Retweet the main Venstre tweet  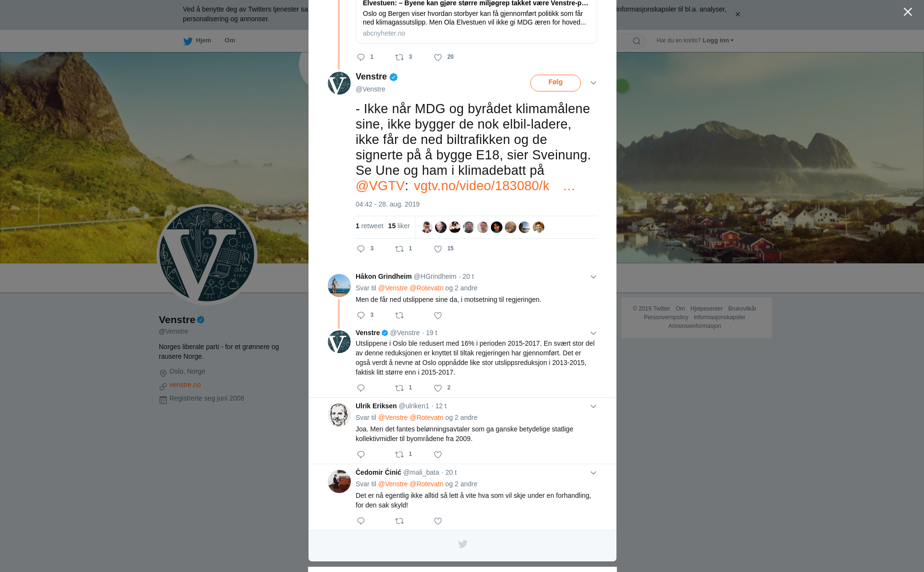[x=399, y=249]
